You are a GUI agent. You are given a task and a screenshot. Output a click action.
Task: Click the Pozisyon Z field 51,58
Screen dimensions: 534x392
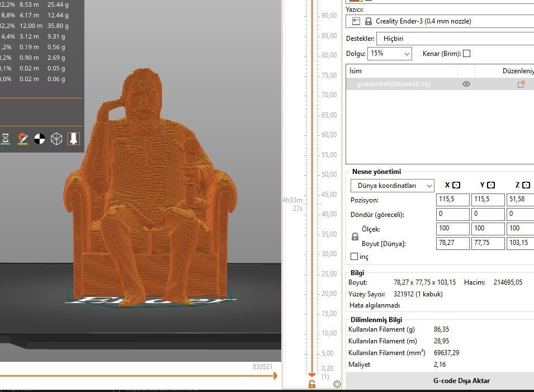(521, 200)
